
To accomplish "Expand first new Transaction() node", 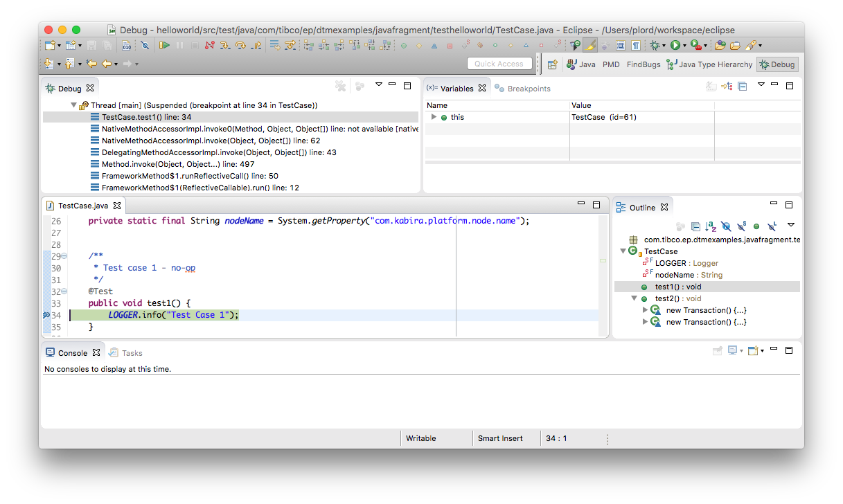I will tap(646, 310).
